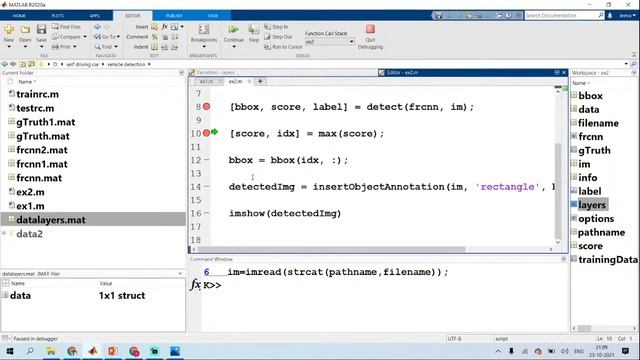The width and height of the screenshot is (640, 360).
Task: Navigate back in the folder path bar
Action: [4, 64]
